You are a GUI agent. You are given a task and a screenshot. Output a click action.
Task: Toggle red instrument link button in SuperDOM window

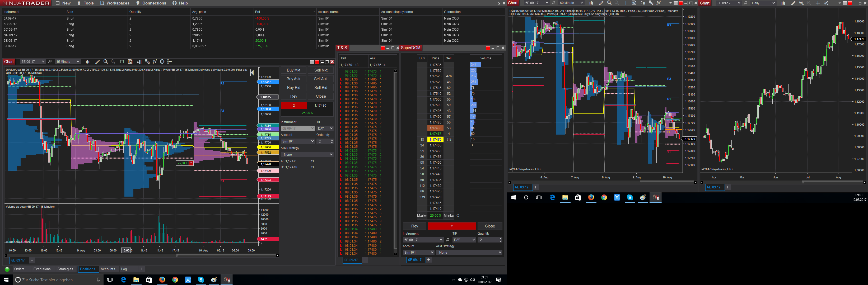pyautogui.click(x=488, y=48)
